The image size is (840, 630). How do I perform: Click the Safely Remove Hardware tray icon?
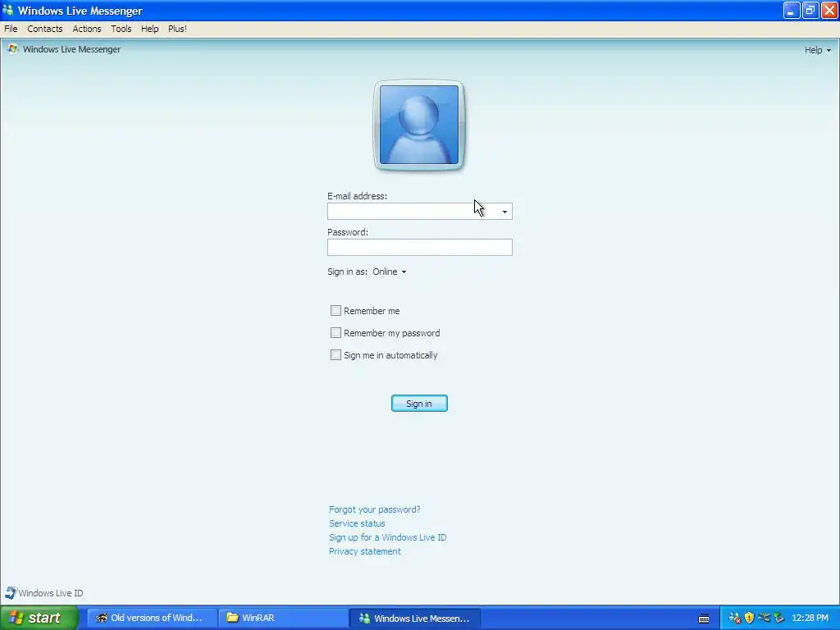[x=778, y=618]
